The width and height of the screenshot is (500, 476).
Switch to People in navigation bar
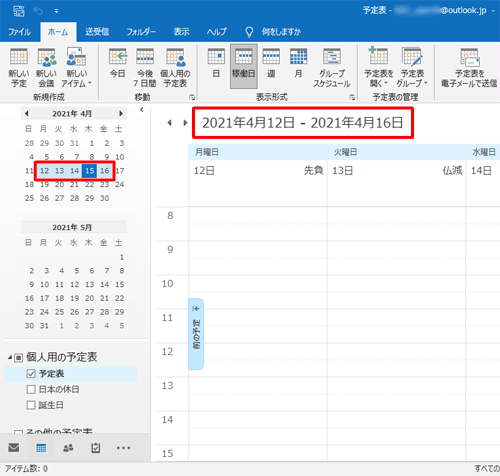pyautogui.click(x=68, y=448)
